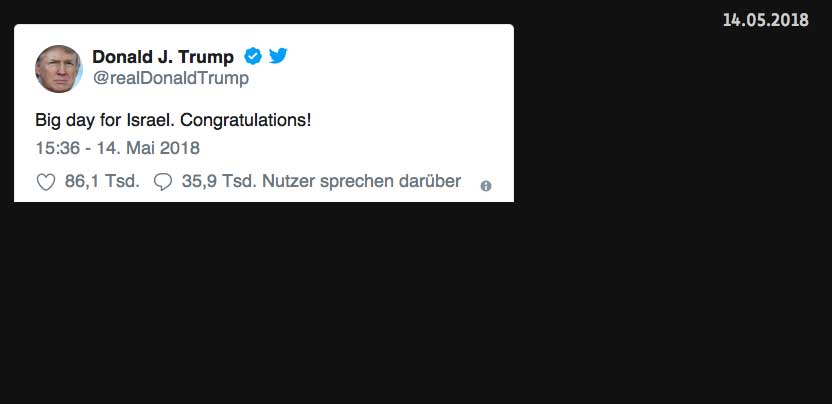This screenshot has width=832, height=404.
Task: Open the Twitter ads info icon
Action: [486, 186]
